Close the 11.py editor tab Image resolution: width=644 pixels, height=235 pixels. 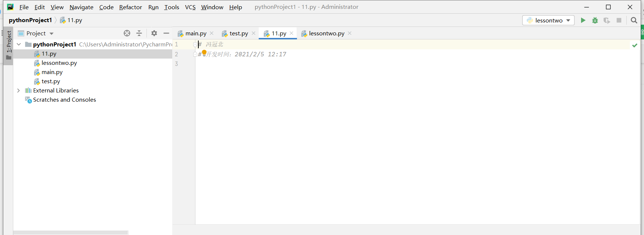click(291, 33)
